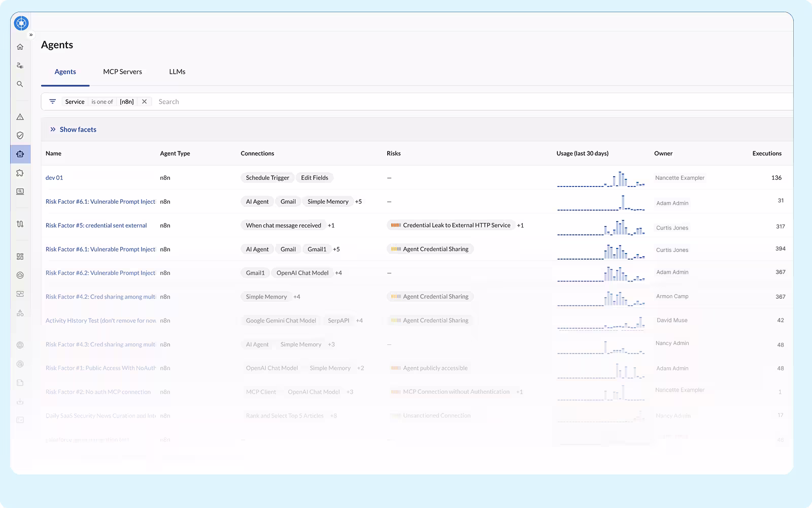Click owner Nancette Exampler in dev 01 row
The width and height of the screenshot is (812, 508).
click(680, 178)
